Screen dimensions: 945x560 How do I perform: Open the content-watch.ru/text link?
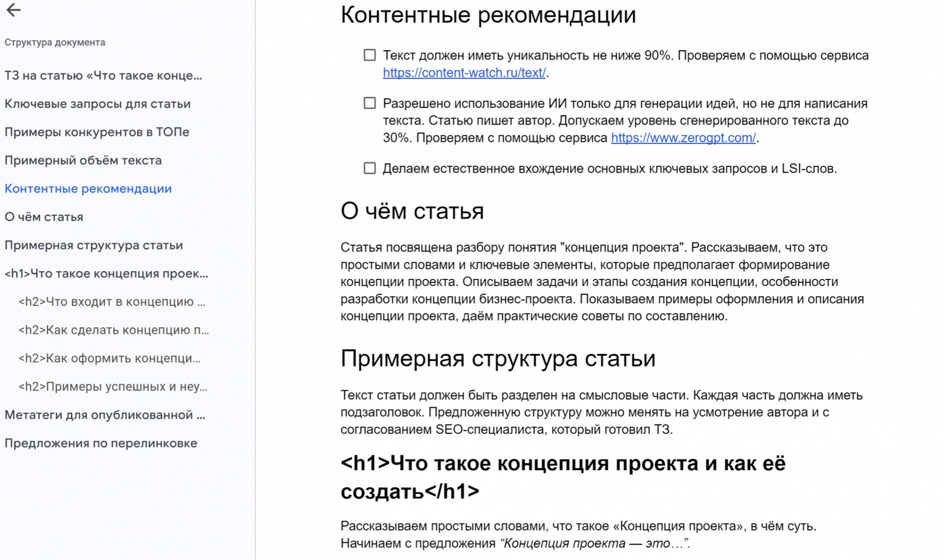pyautogui.click(x=464, y=73)
